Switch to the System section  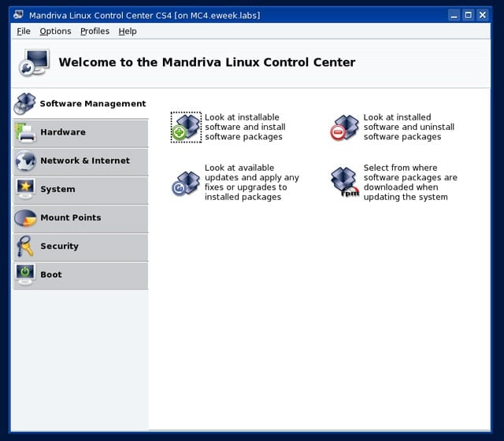tap(80, 191)
